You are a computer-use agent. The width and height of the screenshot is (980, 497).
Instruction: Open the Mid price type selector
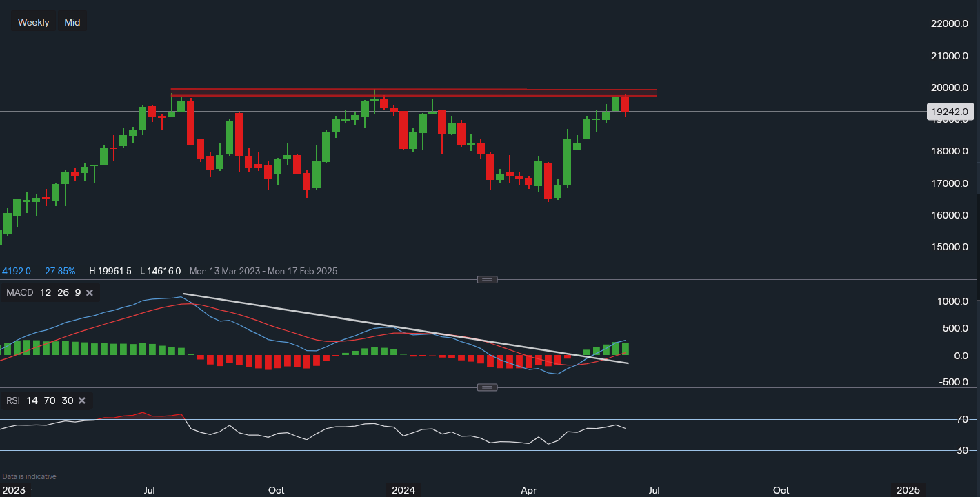[72, 22]
